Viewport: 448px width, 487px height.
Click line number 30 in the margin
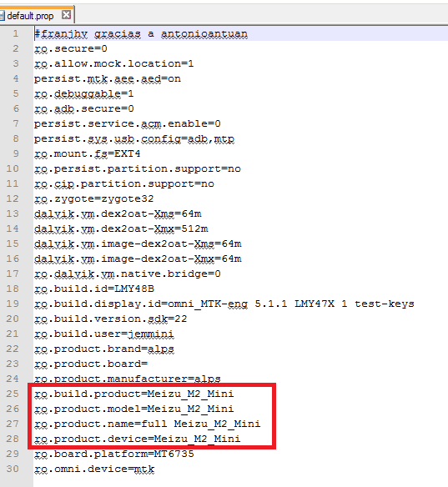[x=13, y=469]
